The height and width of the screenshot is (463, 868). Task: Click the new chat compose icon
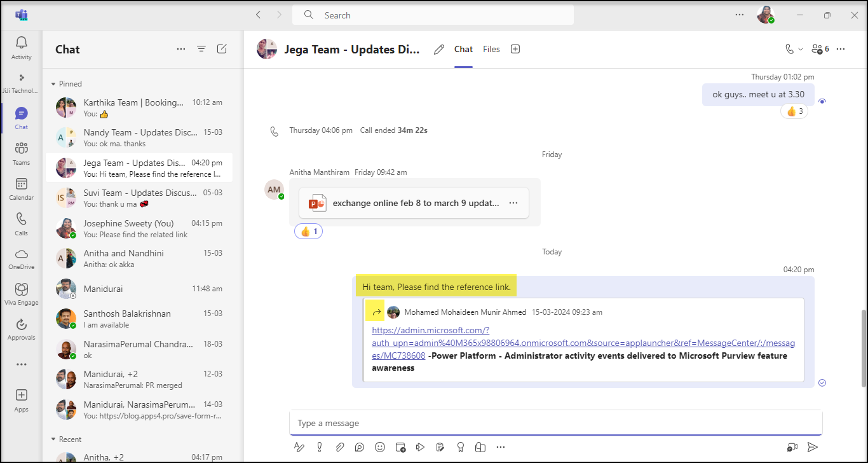point(222,49)
